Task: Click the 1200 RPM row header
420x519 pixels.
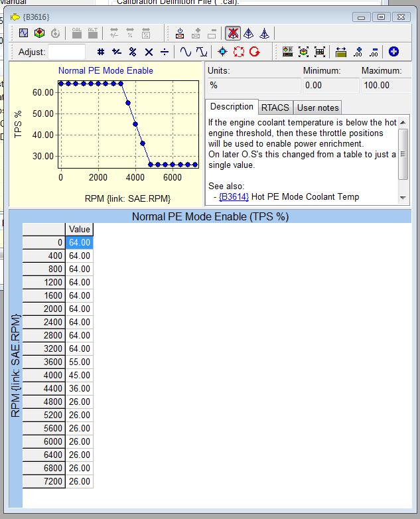Action: click(44, 282)
